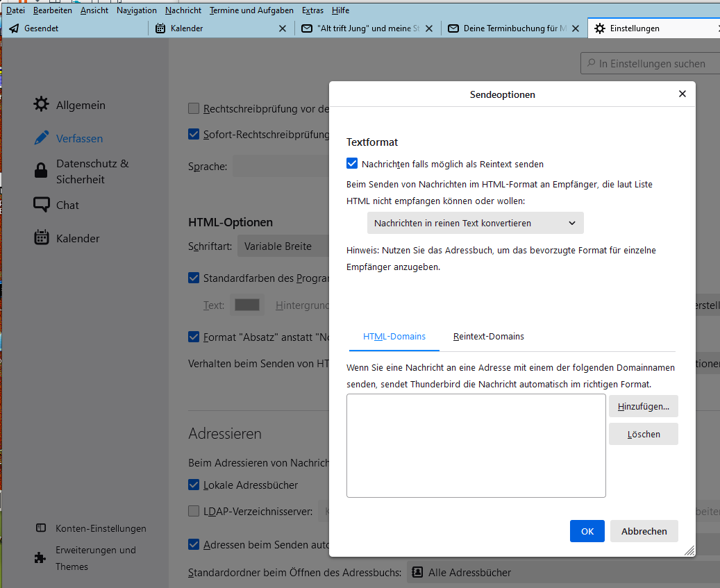720x588 pixels.
Task: Click the Gesendet paper plane tab icon
Action: tap(15, 28)
